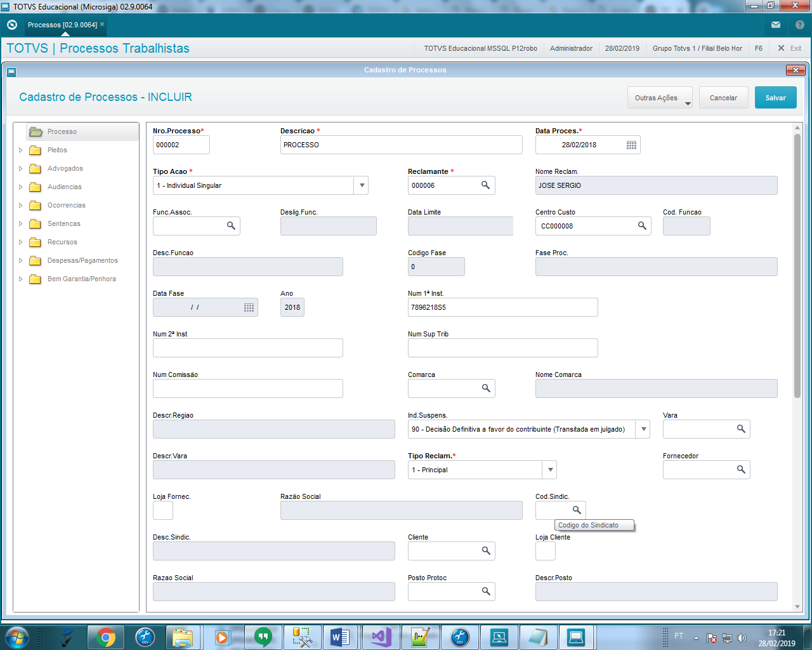Image resolution: width=812 pixels, height=650 pixels.
Task: Click the Num 2ª Inst field
Action: pyautogui.click(x=248, y=348)
